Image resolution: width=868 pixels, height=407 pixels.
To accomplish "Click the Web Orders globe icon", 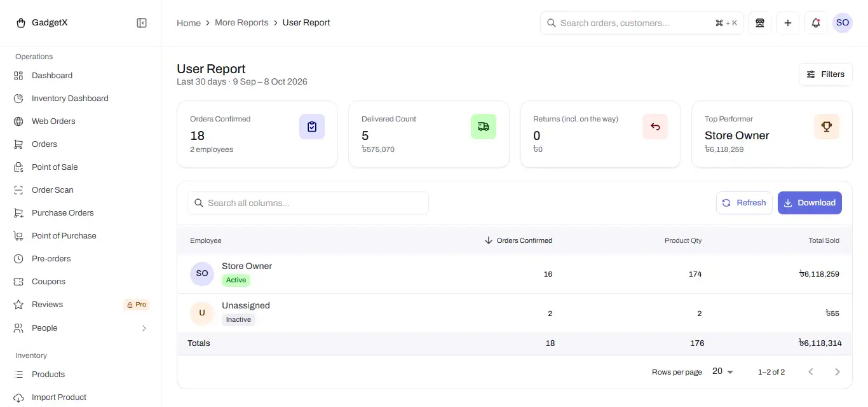I will (18, 121).
